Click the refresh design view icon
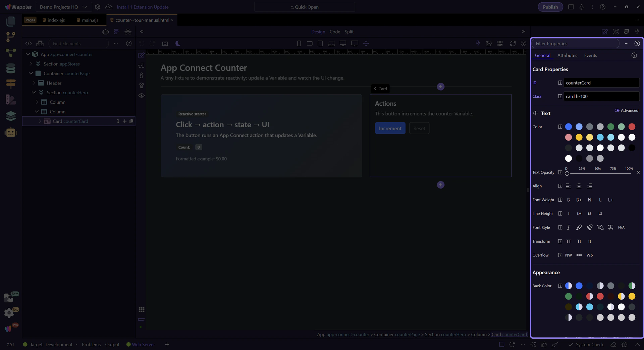 pos(513,43)
